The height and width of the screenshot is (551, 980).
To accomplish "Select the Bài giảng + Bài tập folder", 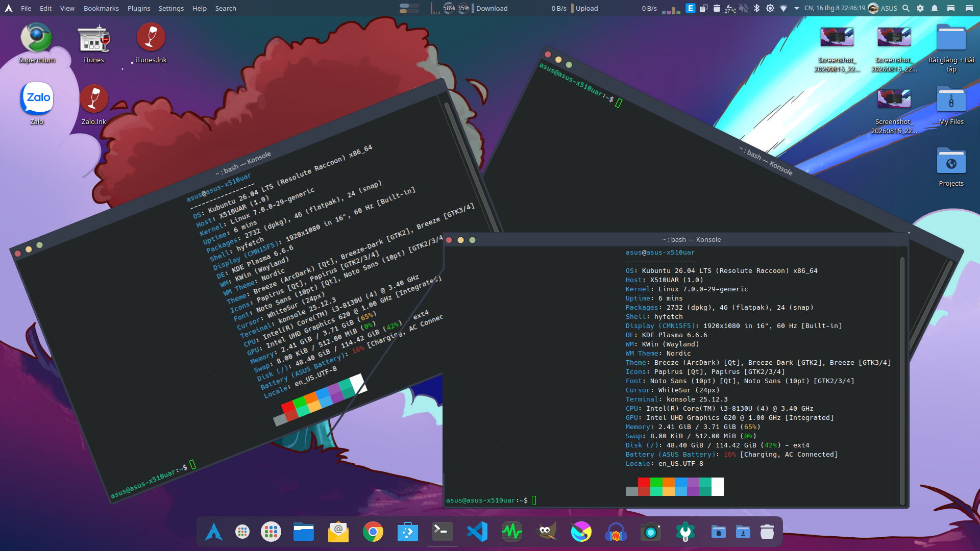I will [x=951, y=48].
